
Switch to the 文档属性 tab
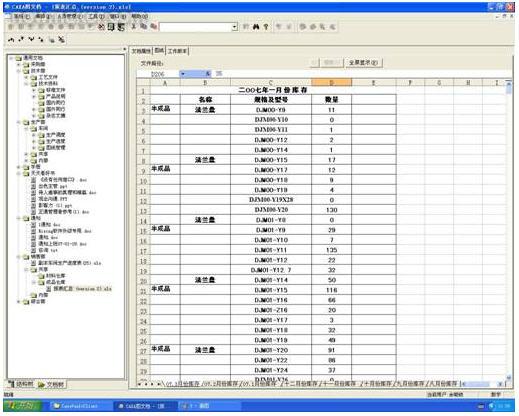141,51
